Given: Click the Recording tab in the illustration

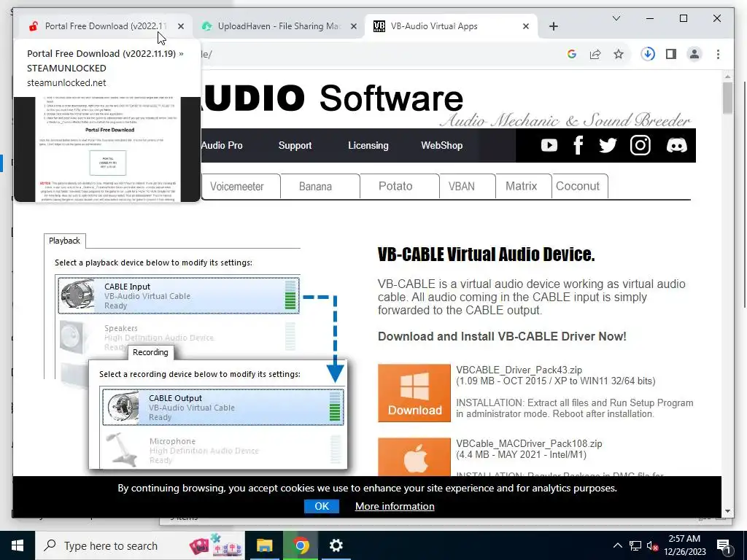Looking at the screenshot, I should pos(150,352).
